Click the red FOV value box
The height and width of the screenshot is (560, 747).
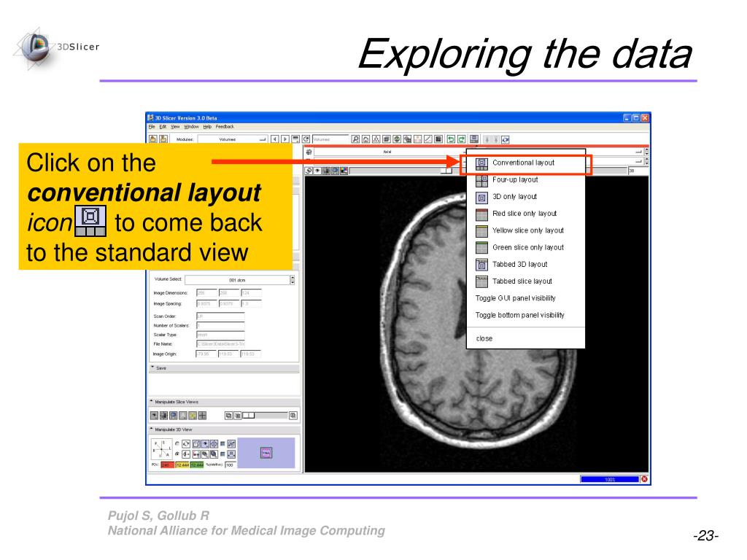pos(167,465)
